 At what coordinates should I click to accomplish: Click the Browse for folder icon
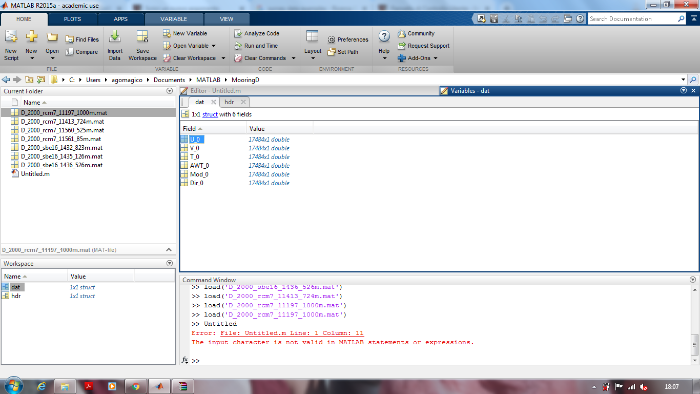click(41, 79)
